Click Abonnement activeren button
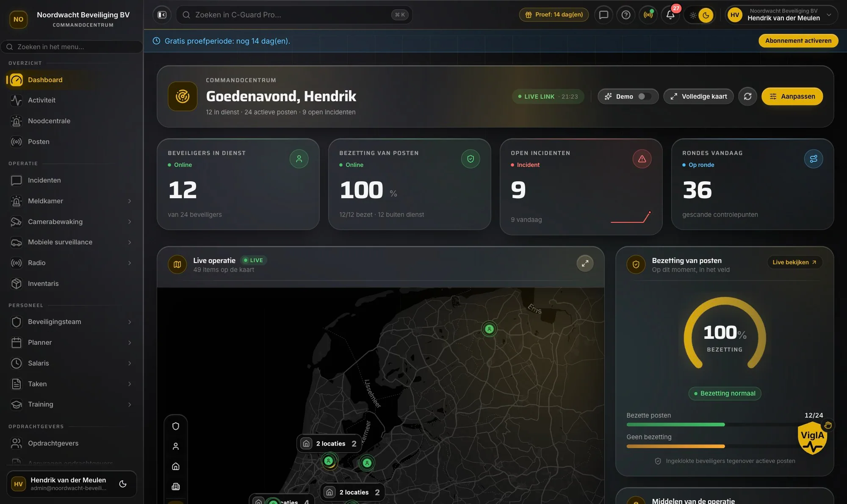 tap(798, 41)
